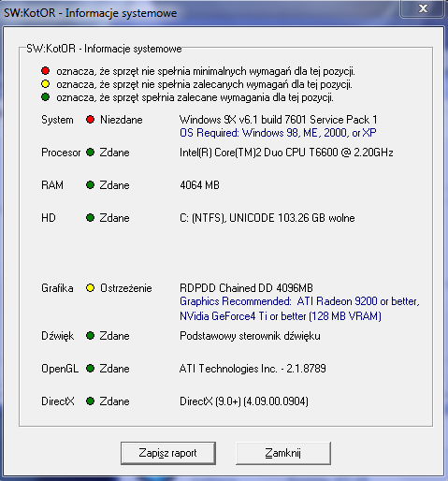448x481 pixels.
Task: Click 'Podstawowy sterownik dźwięku' text
Action: (250, 336)
